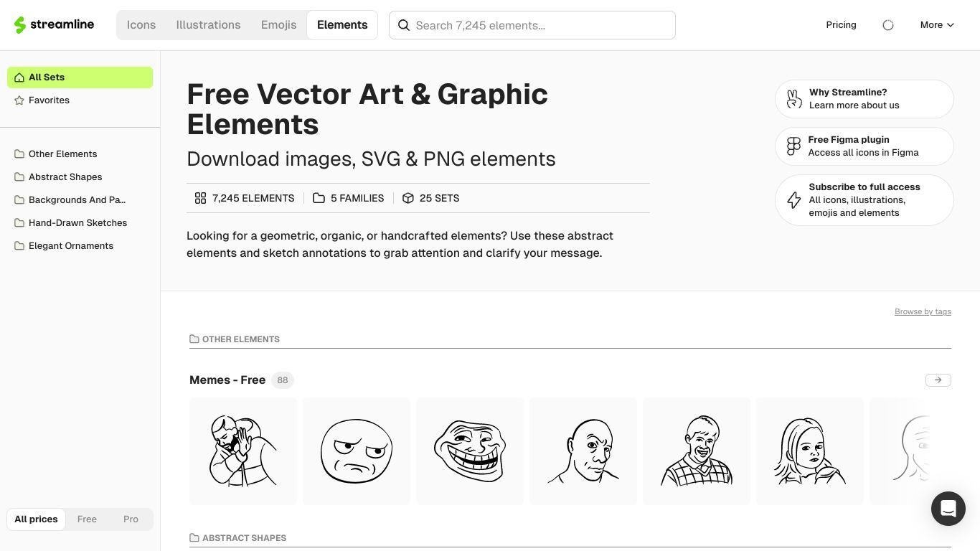The width and height of the screenshot is (980, 551).
Task: Switch to the Icons tab
Action: (141, 25)
